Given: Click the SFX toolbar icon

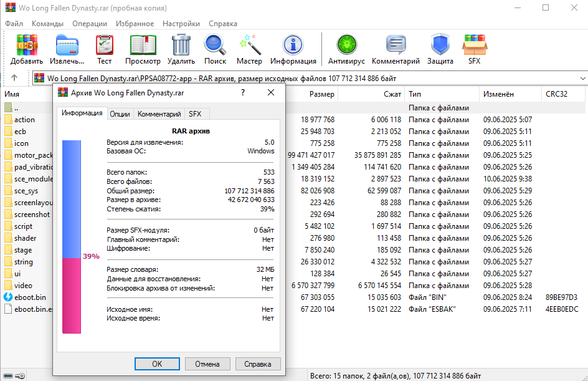Looking at the screenshot, I should 474,46.
